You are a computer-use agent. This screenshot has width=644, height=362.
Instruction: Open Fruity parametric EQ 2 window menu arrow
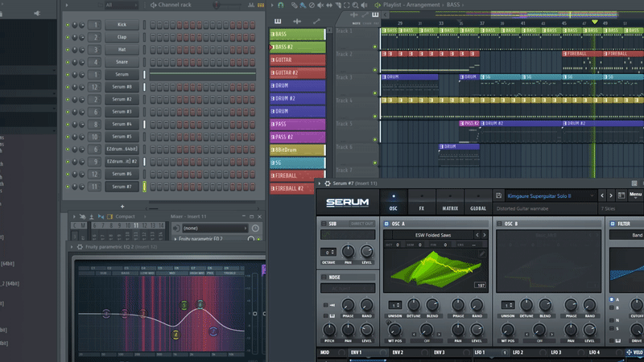point(72,247)
